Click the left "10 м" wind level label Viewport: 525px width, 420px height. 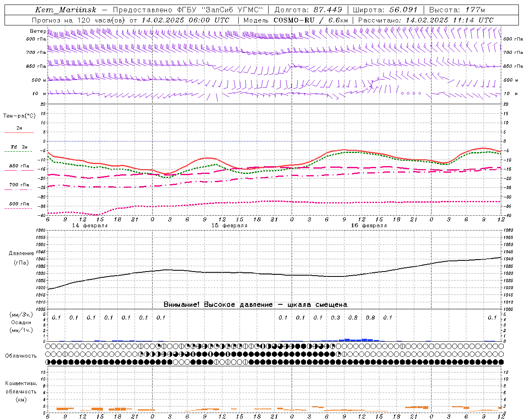click(x=39, y=94)
